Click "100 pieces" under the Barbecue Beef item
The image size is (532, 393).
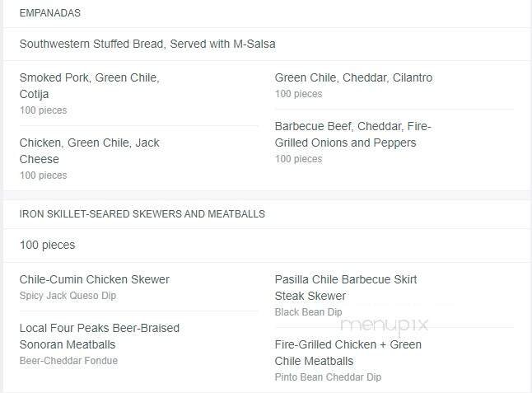pos(298,159)
